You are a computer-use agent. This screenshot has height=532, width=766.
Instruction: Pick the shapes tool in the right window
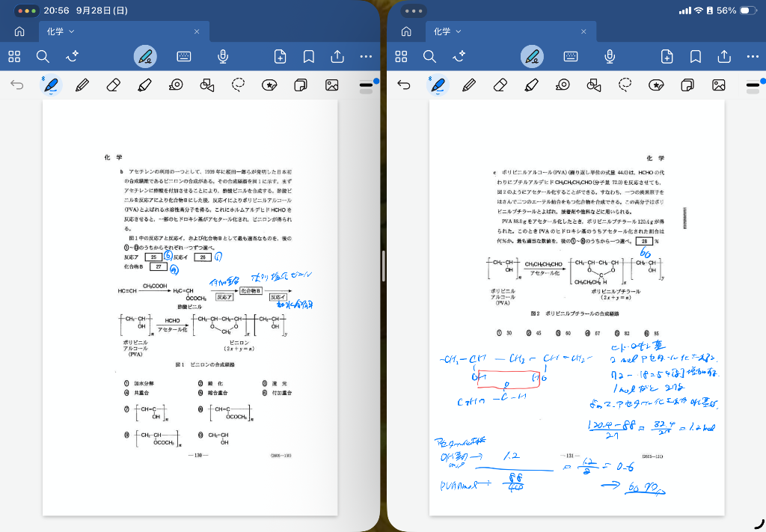pyautogui.click(x=595, y=85)
